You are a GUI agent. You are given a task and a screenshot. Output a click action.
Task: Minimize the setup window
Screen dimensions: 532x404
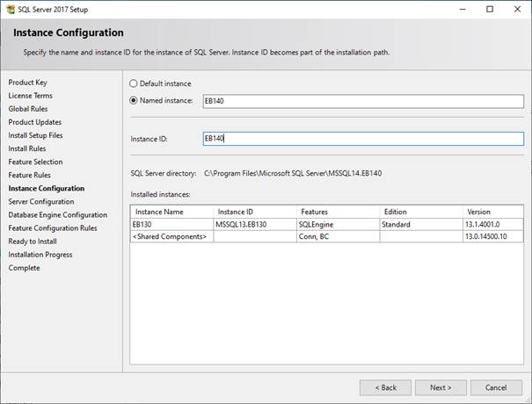(x=463, y=9)
